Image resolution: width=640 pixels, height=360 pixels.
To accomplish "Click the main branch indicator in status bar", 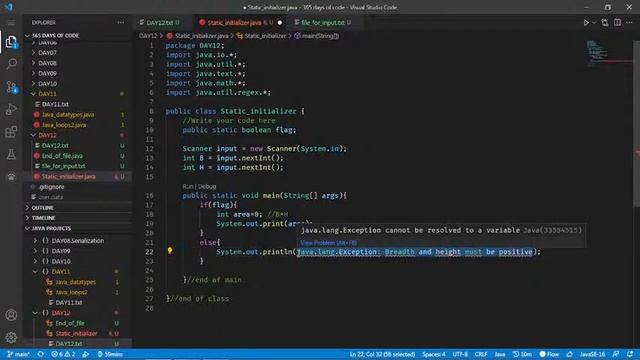I will 18,354.
